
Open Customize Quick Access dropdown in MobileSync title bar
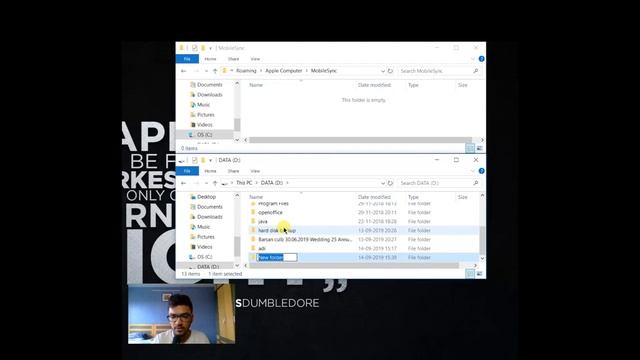click(x=211, y=48)
